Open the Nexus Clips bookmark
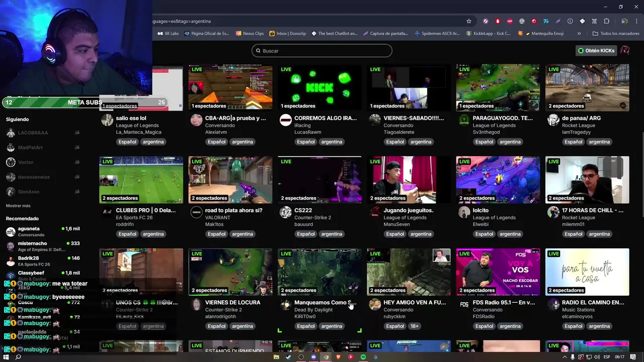This screenshot has width=644, height=362. point(249,34)
